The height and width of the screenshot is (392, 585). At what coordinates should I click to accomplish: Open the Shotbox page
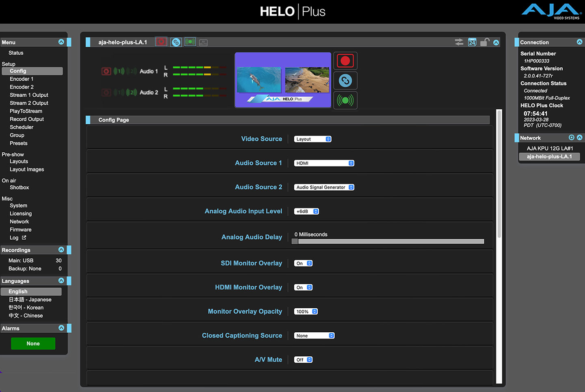[x=19, y=187]
